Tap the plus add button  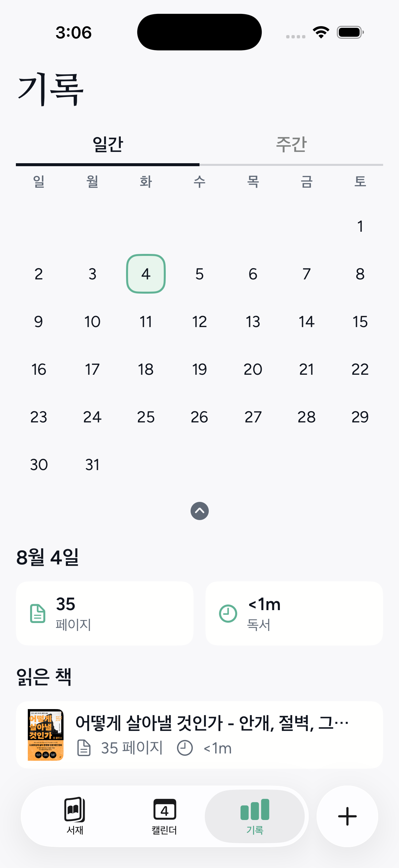(x=347, y=816)
